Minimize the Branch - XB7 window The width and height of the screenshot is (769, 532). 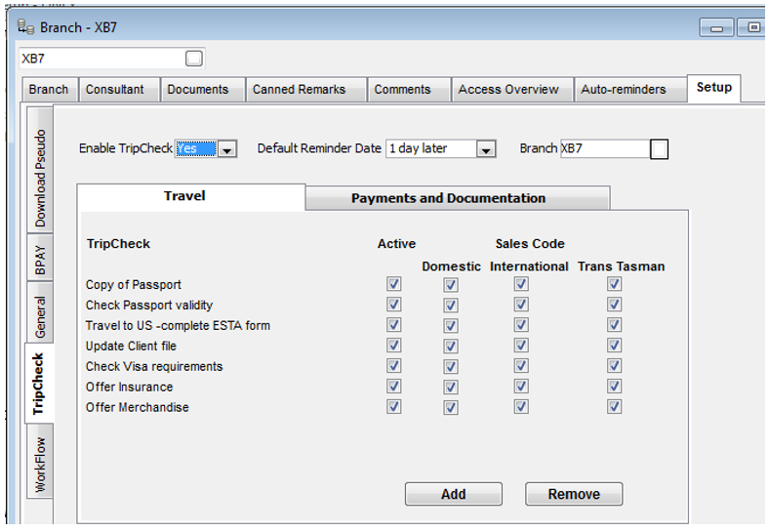pyautogui.click(x=716, y=28)
